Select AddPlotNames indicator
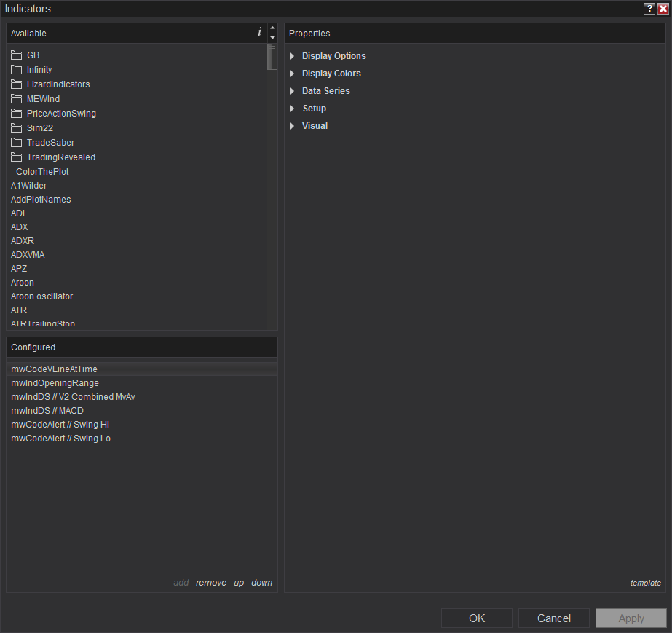 (41, 200)
